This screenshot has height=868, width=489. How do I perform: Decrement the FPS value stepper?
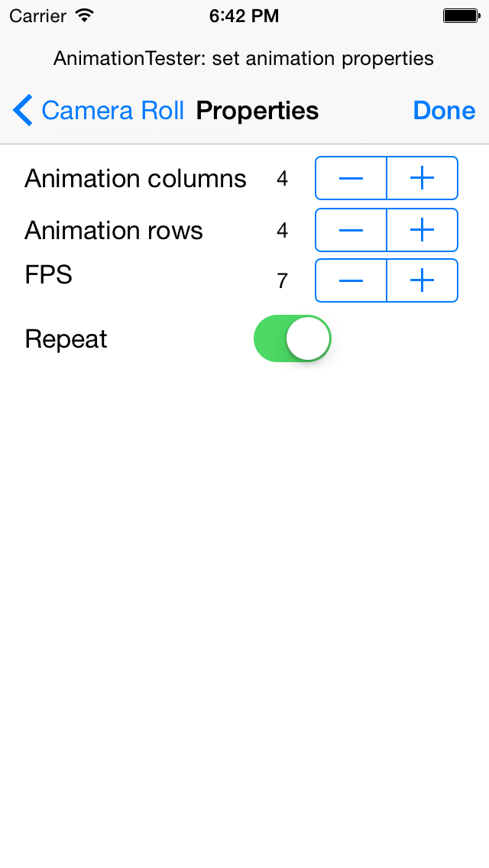pos(351,280)
